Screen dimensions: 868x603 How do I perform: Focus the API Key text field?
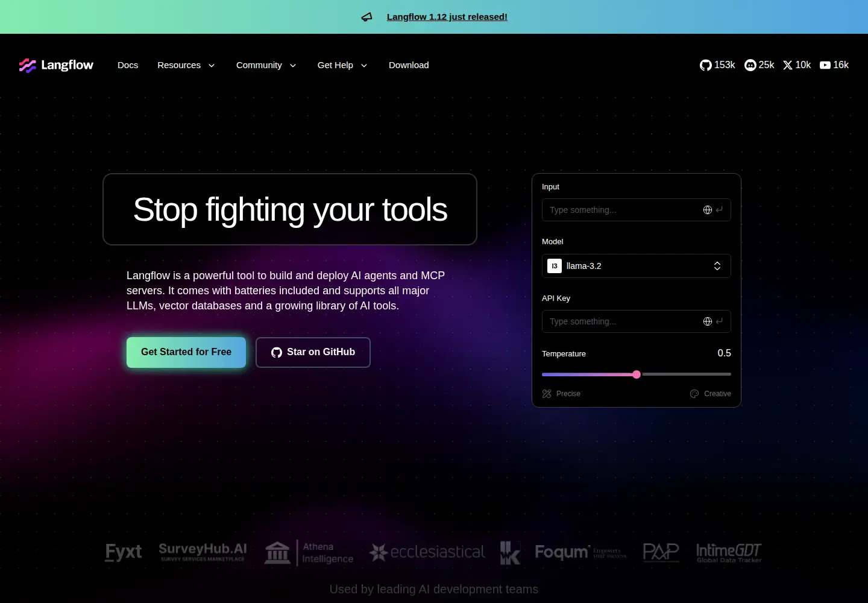(x=637, y=321)
